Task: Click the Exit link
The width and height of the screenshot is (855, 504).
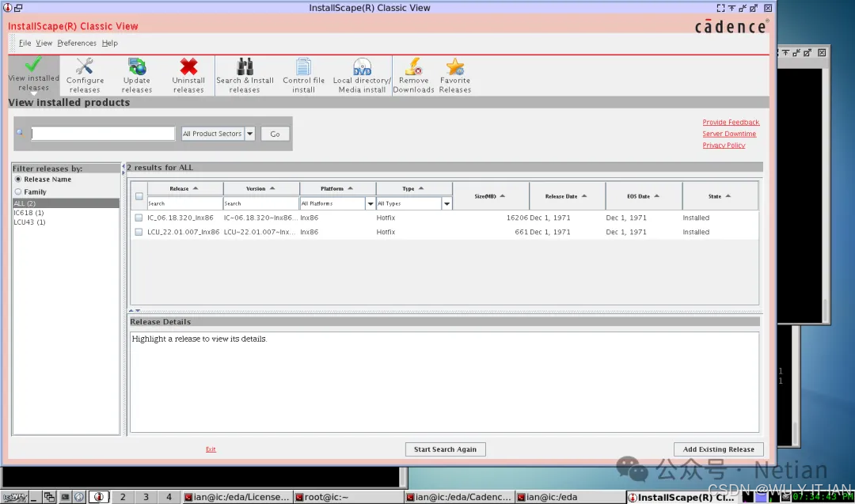Action: (x=211, y=449)
